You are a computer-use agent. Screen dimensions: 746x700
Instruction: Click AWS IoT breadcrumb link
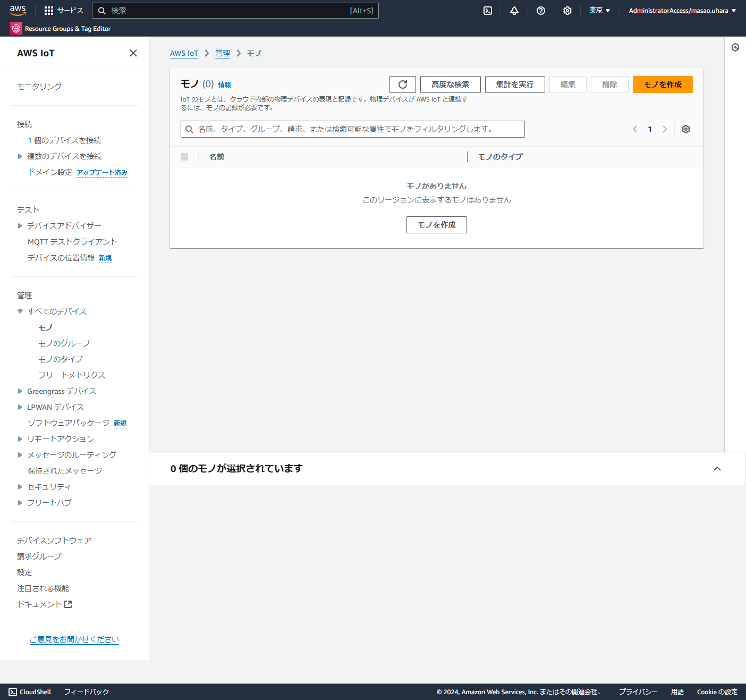pyautogui.click(x=184, y=53)
